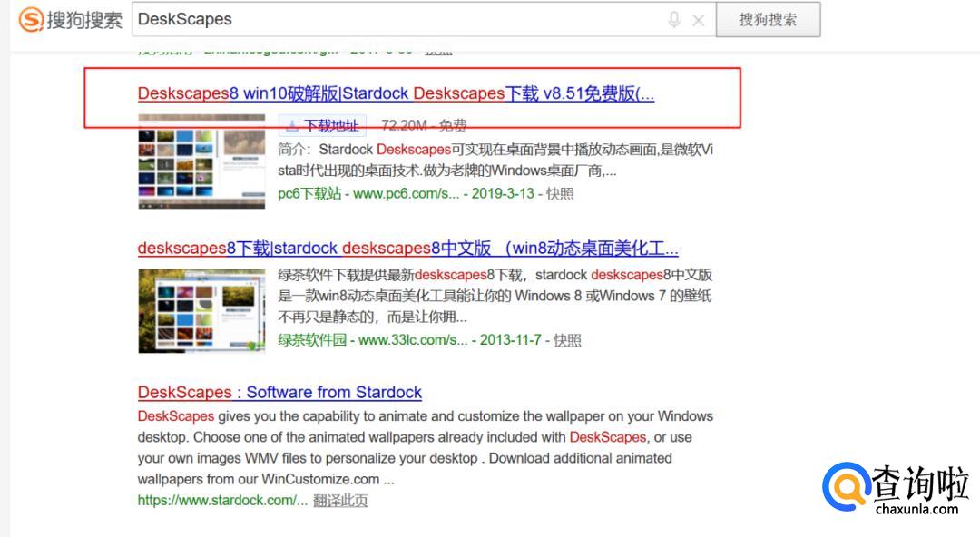Click the 搜狗搜索 search button
980x537 pixels.
(768, 20)
